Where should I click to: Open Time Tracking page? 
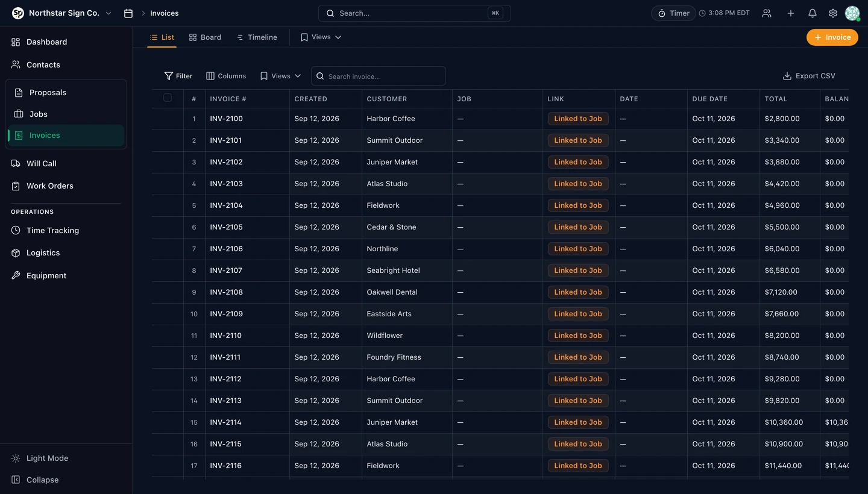coord(66,230)
